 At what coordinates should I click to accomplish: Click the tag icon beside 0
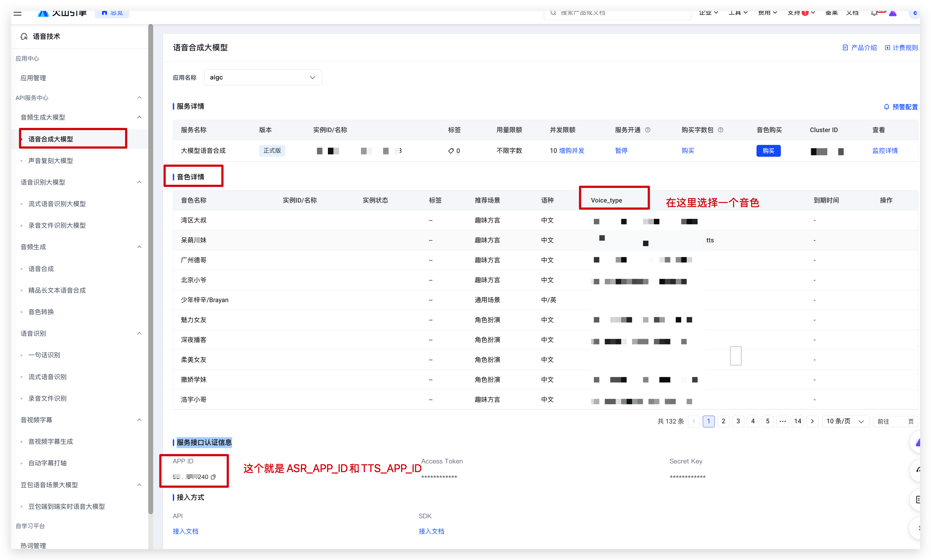click(x=451, y=151)
